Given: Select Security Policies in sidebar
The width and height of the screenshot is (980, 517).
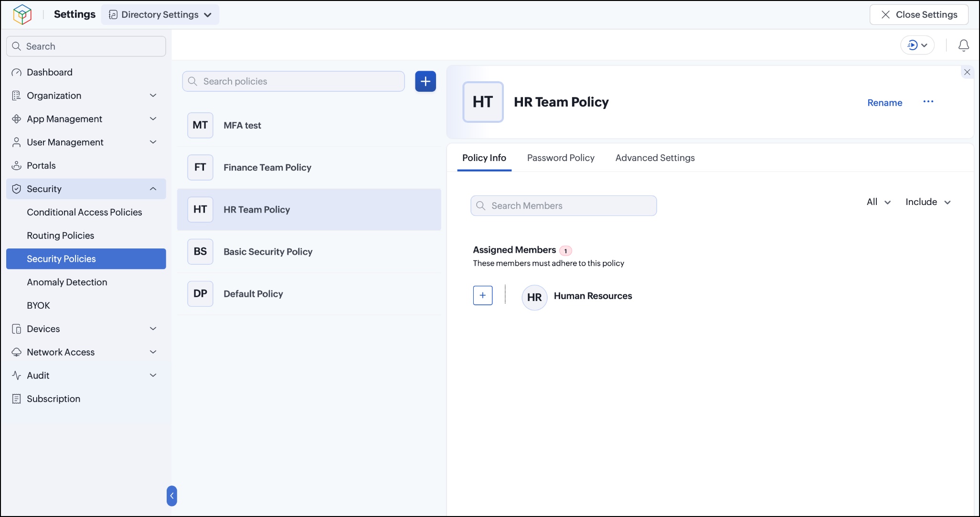Looking at the screenshot, I should point(86,259).
